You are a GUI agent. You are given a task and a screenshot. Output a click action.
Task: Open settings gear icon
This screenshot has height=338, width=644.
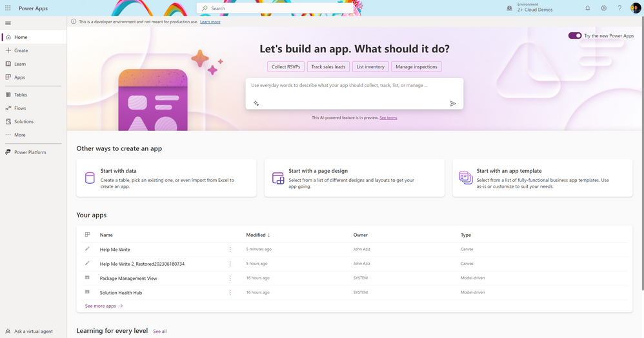click(604, 8)
